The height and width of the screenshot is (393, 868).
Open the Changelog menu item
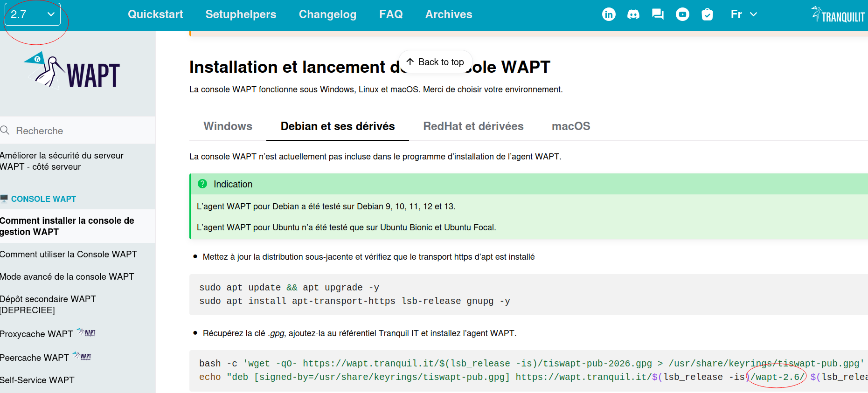click(327, 14)
